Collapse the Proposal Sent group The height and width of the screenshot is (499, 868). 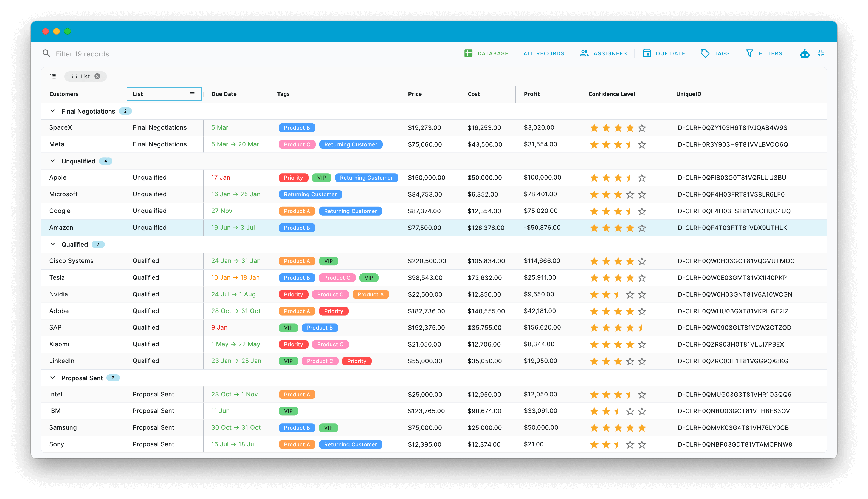click(52, 378)
